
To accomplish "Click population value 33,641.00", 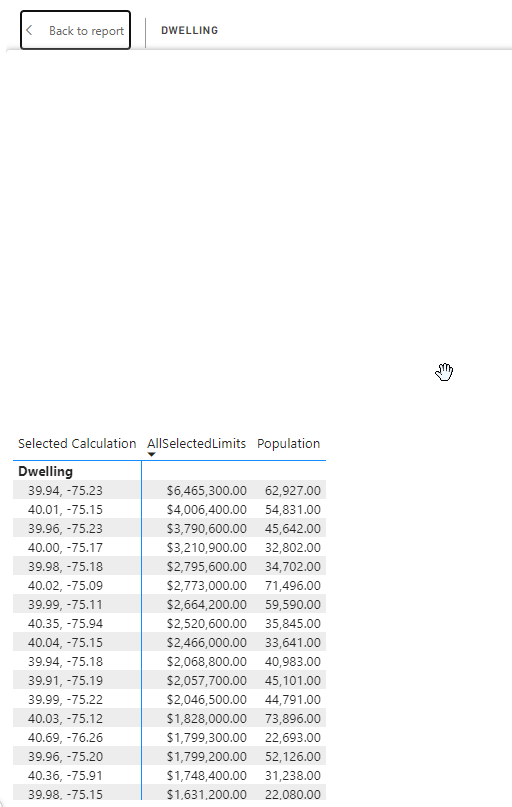I will click(x=293, y=643).
